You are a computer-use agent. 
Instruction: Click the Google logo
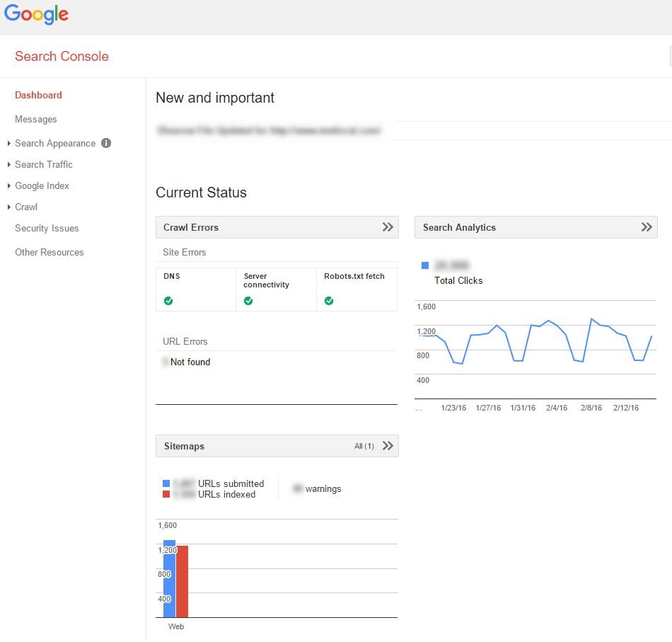click(36, 14)
